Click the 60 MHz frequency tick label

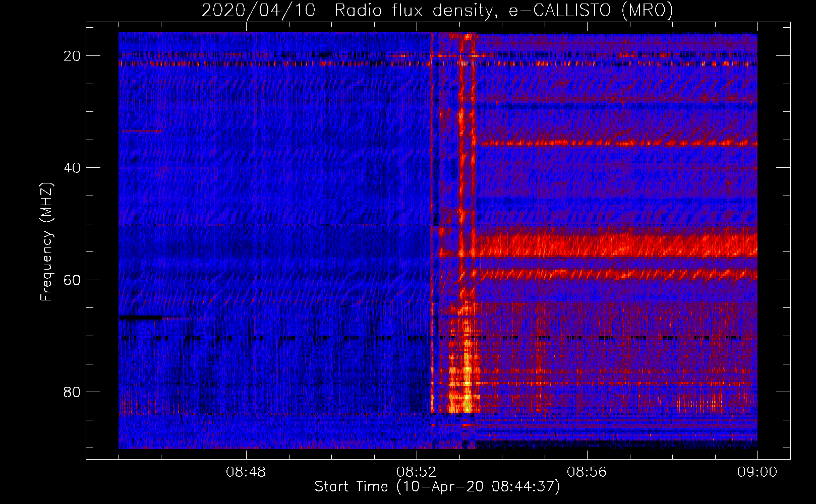[73, 280]
